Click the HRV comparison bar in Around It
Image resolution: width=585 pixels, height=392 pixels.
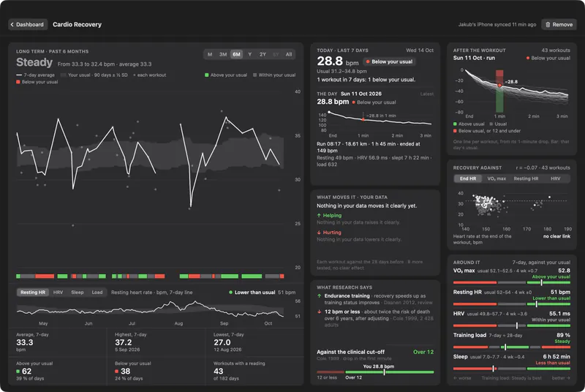tap(511, 325)
